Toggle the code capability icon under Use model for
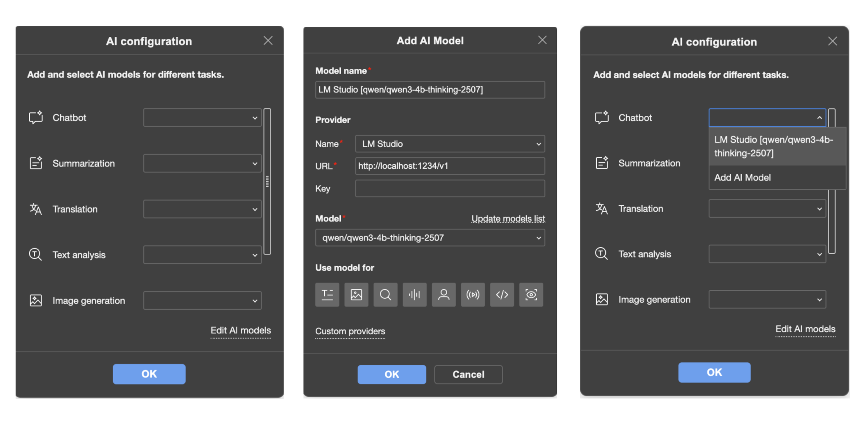Viewport: 868px width, 426px height. [502, 294]
